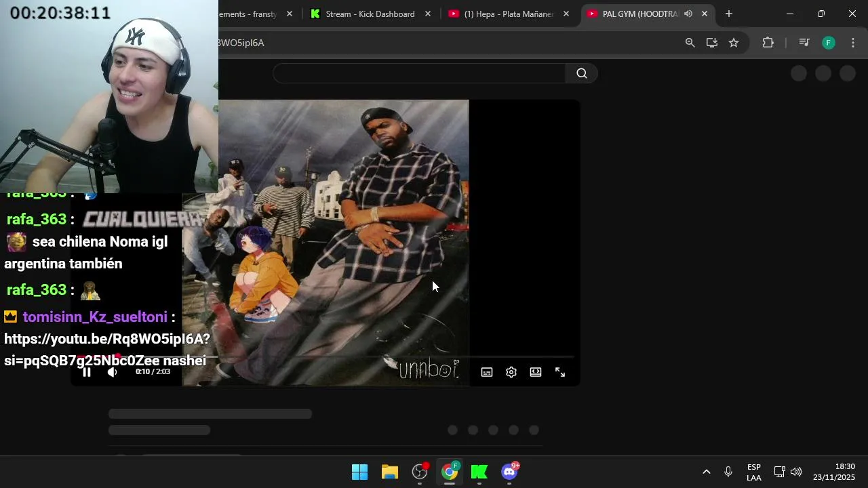Open the video settings gear
The image size is (868, 488).
click(x=511, y=372)
